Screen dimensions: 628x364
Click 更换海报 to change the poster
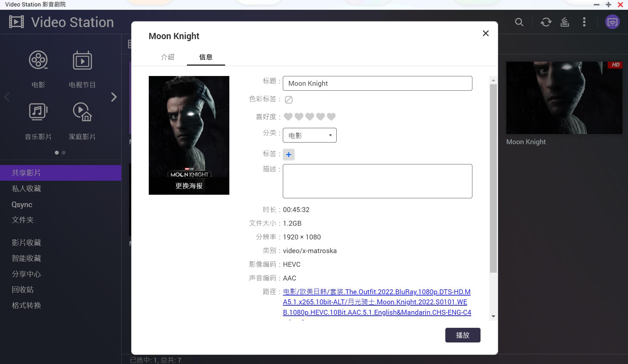pyautogui.click(x=189, y=186)
